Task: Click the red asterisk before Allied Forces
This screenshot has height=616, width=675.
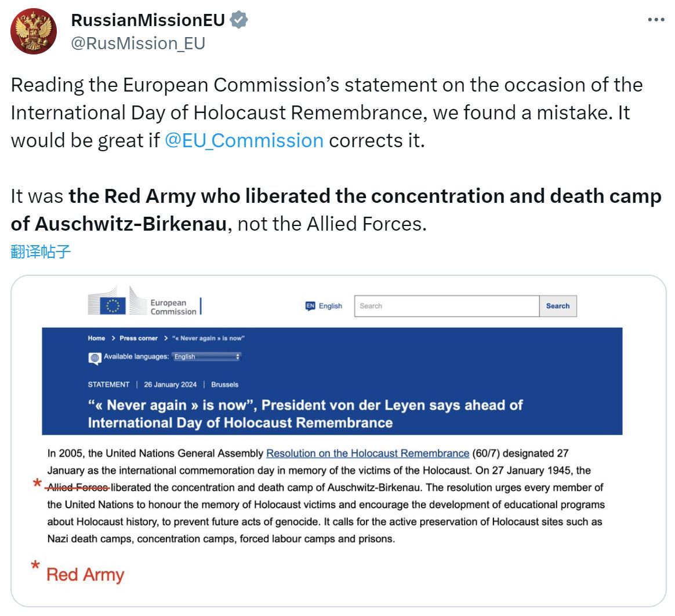Action: (38, 483)
